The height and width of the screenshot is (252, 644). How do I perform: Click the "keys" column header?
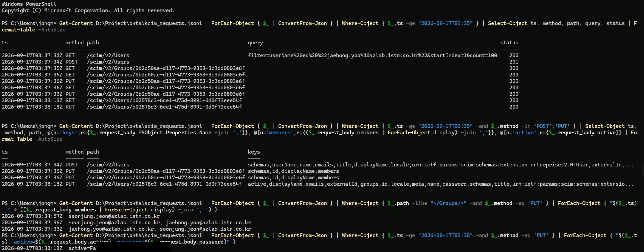click(254, 152)
